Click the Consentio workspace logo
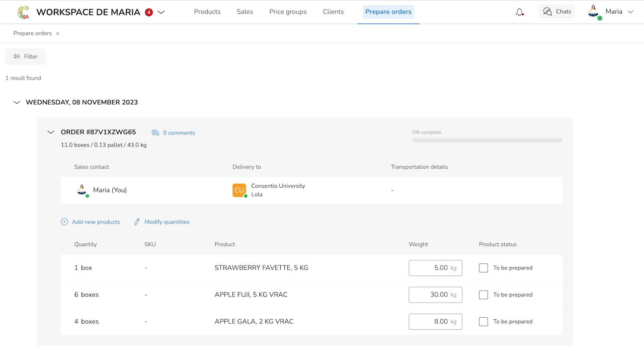 (23, 12)
